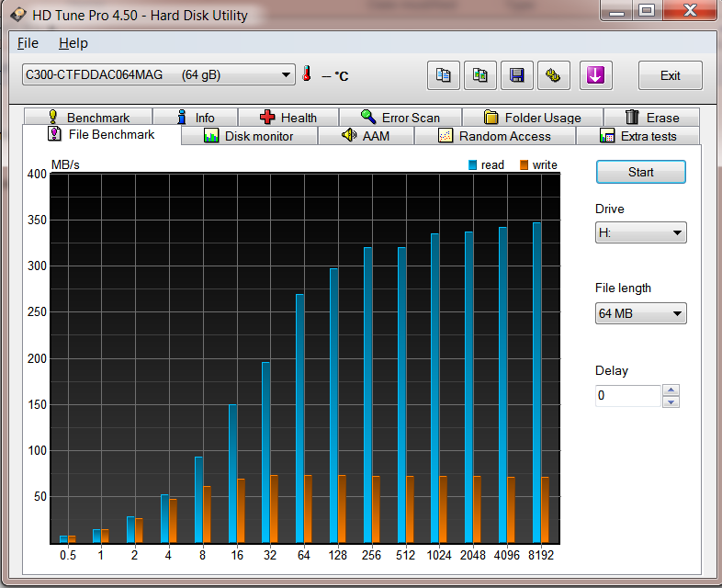Click the Exit button
Screen dimensions: 722x588
[x=670, y=75]
